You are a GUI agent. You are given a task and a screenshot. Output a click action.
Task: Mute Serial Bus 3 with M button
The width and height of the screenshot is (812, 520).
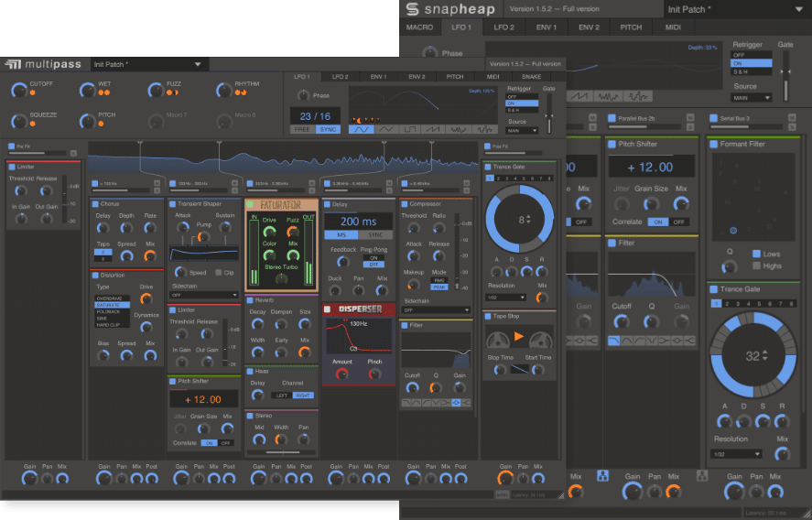(x=792, y=118)
